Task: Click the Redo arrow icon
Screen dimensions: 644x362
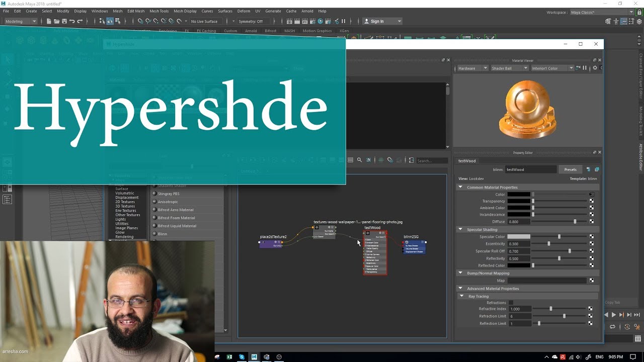Action: pos(79,21)
